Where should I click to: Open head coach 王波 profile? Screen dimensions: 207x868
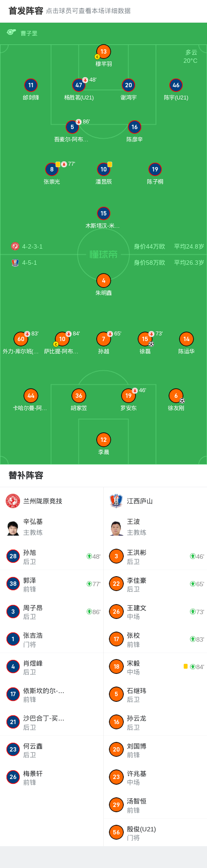coord(116,528)
